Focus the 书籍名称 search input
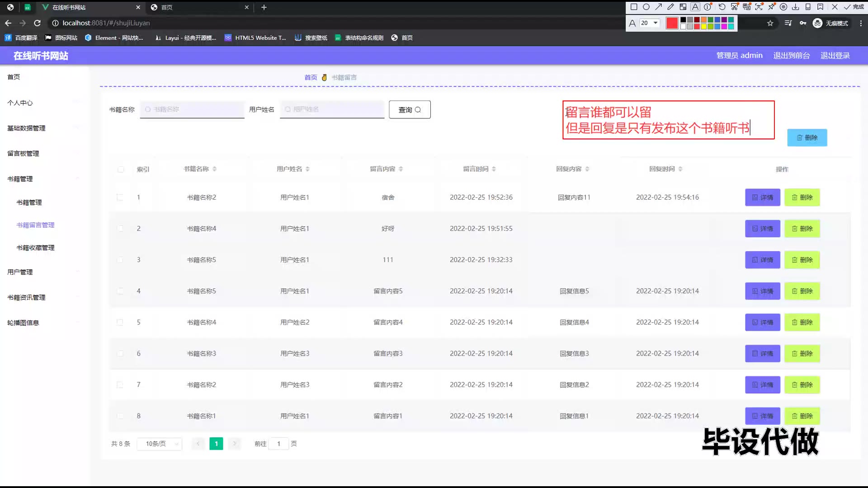 pos(192,109)
